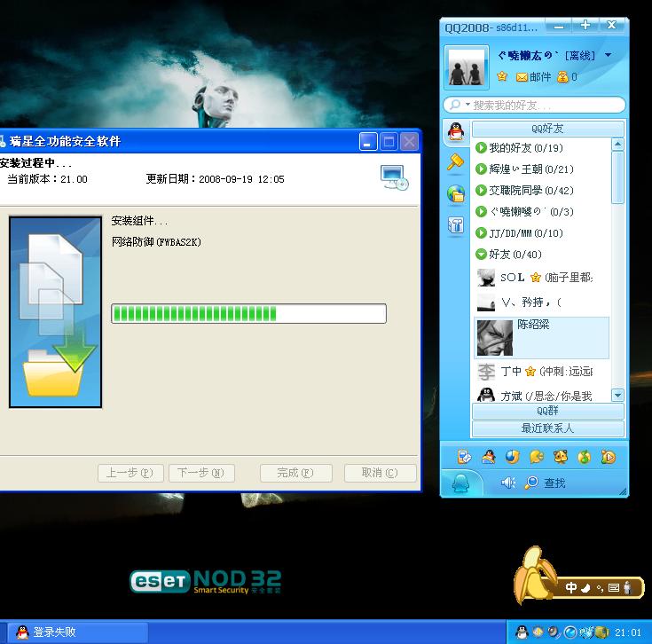Toggle the half/full width moon icon on IME bar
652x644 pixels.
point(585,587)
